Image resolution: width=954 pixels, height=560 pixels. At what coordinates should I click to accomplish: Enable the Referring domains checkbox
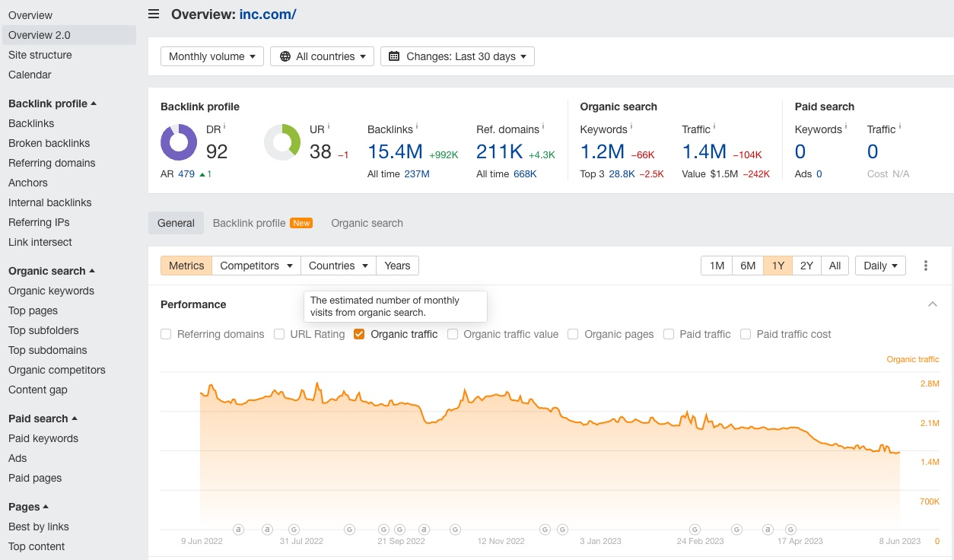click(x=166, y=334)
